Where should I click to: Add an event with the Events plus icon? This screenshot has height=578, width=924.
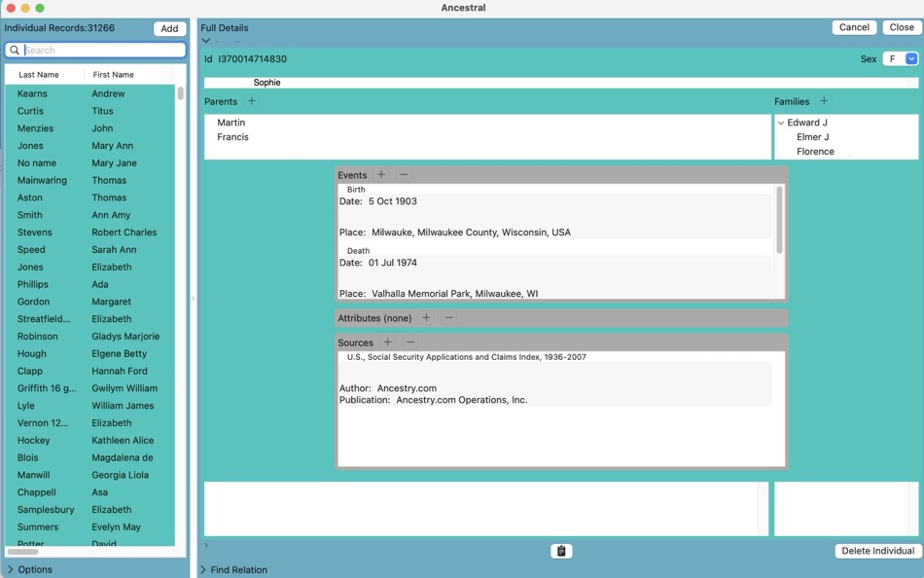pyautogui.click(x=381, y=174)
